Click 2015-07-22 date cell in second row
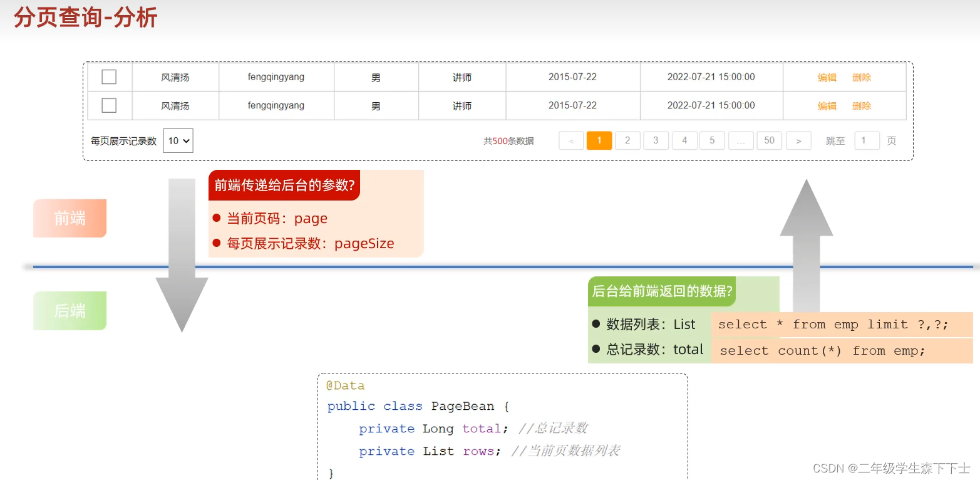 [573, 105]
